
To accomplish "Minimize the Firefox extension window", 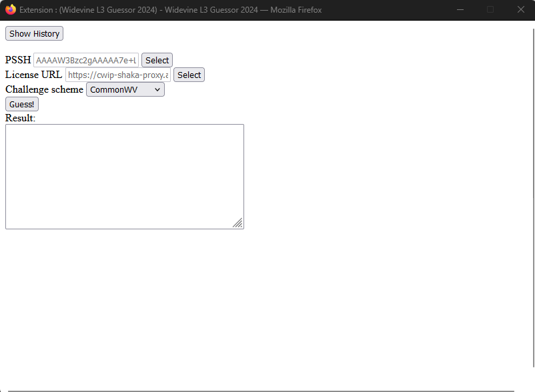I will (x=460, y=9).
